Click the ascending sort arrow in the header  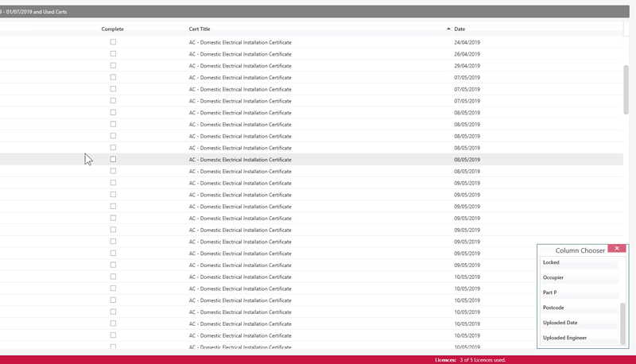pyautogui.click(x=448, y=29)
